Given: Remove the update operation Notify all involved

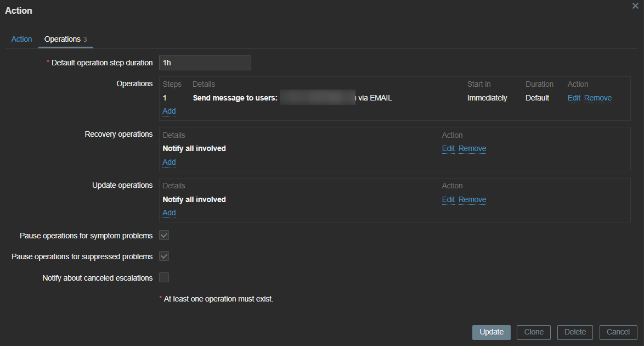Looking at the screenshot, I should pos(472,199).
